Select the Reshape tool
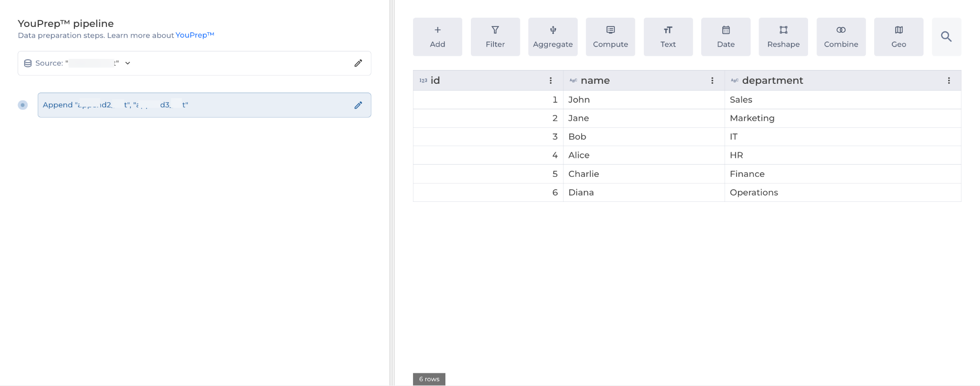 783,37
